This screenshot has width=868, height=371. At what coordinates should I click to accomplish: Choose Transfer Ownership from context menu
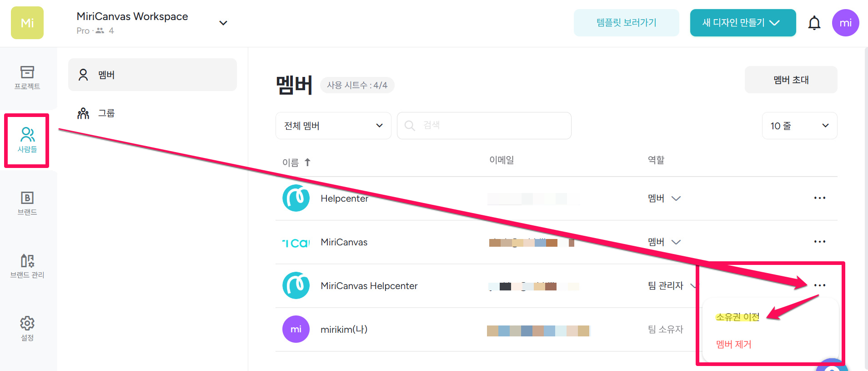[737, 317]
